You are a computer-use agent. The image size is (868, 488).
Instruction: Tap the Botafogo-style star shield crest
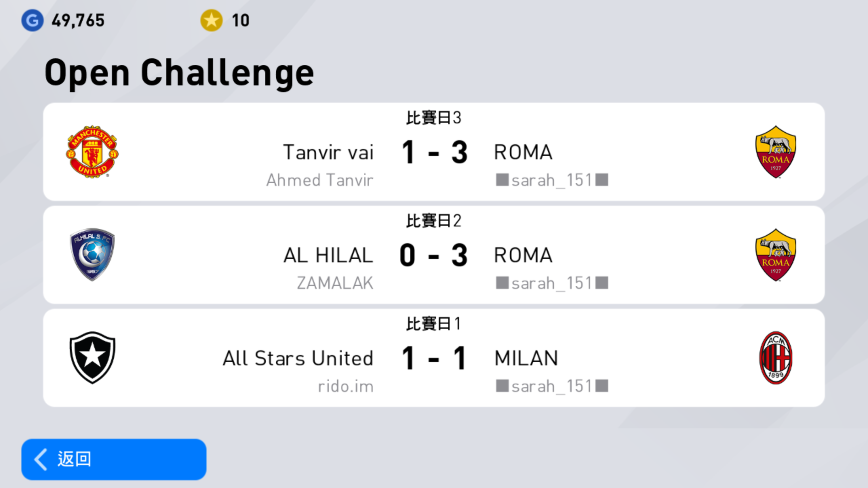coord(92,358)
